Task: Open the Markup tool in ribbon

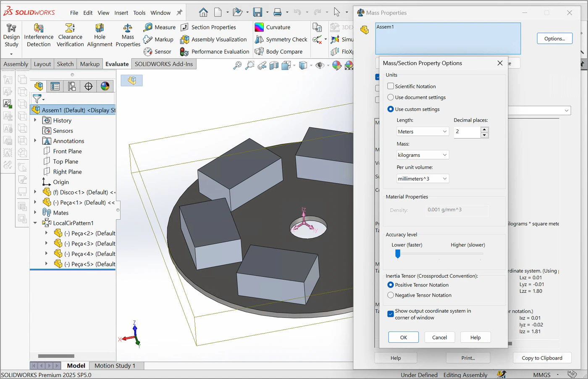Action: click(x=158, y=39)
